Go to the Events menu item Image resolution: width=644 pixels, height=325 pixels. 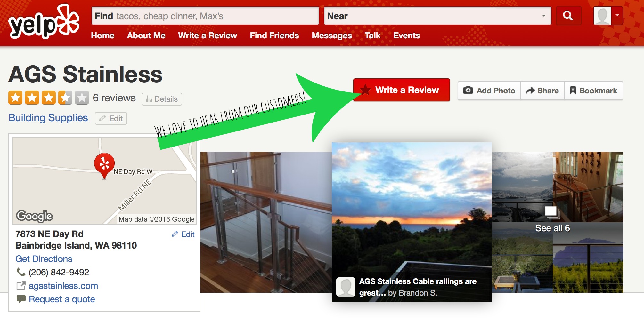407,36
